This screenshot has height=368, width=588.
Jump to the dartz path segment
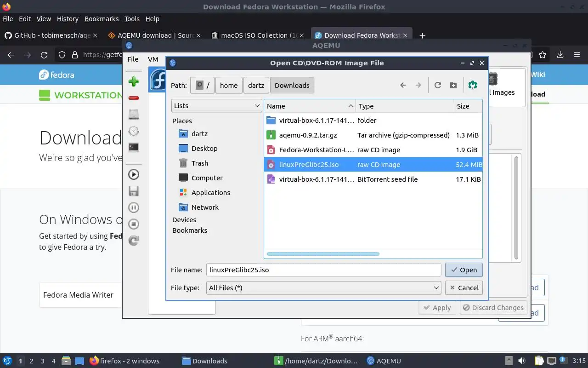pyautogui.click(x=256, y=85)
